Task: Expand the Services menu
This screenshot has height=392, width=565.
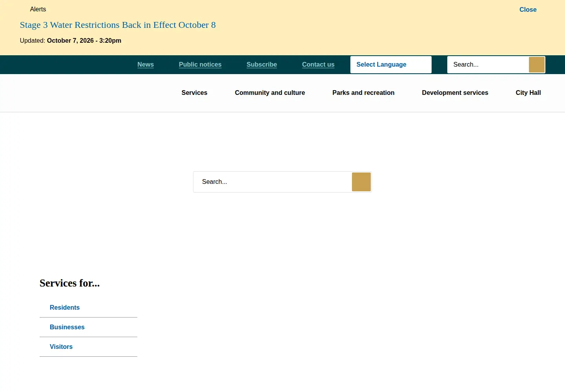Action: (194, 93)
